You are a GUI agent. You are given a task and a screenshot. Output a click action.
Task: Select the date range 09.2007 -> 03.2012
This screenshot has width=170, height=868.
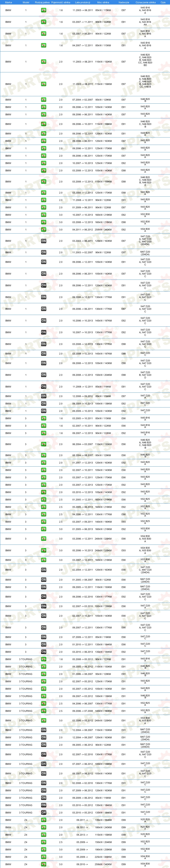(83, 696)
